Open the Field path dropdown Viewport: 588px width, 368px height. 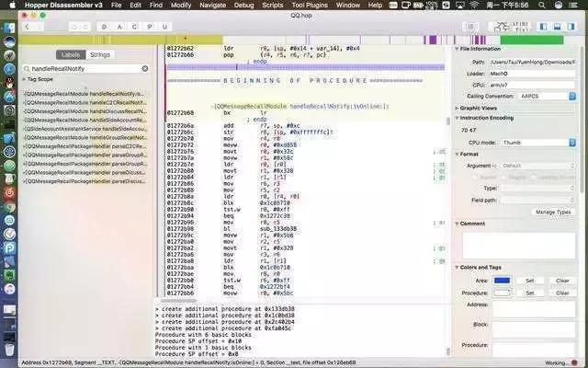coord(537,201)
